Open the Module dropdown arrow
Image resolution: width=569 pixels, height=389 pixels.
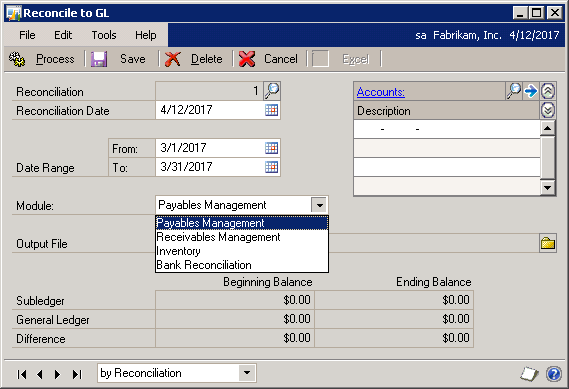(x=319, y=205)
